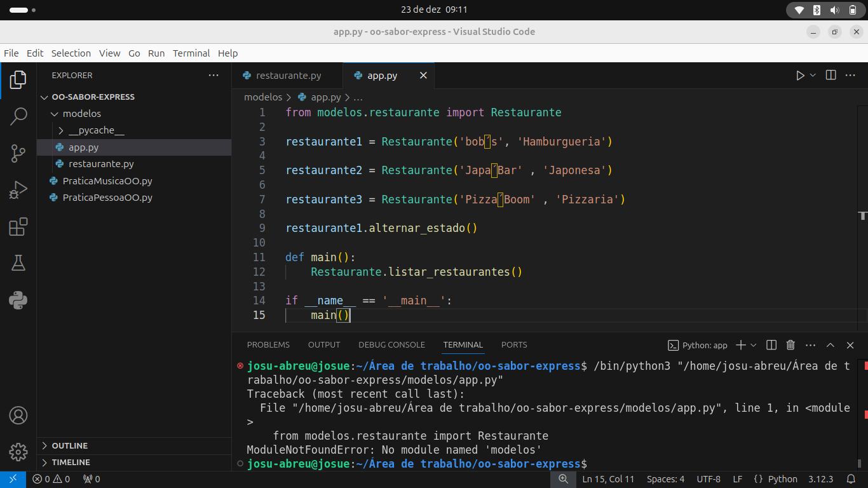
Task: Open the Go menu
Action: 134,53
